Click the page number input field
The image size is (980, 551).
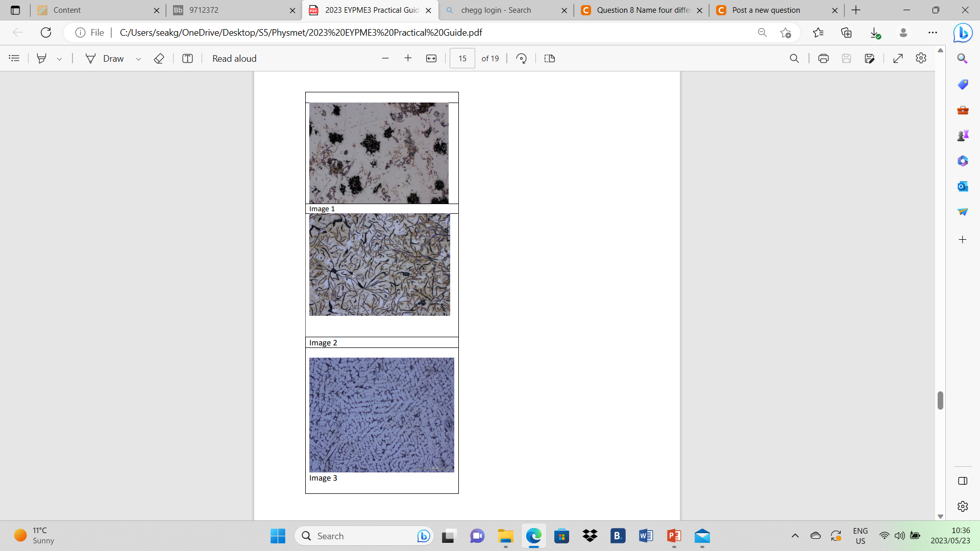tap(462, 58)
